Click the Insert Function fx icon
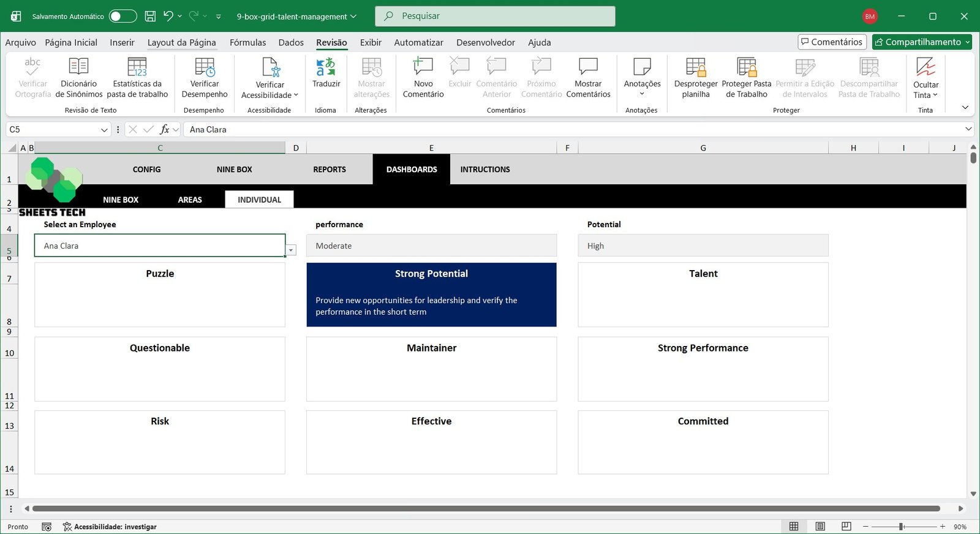This screenshot has height=534, width=980. tap(164, 129)
